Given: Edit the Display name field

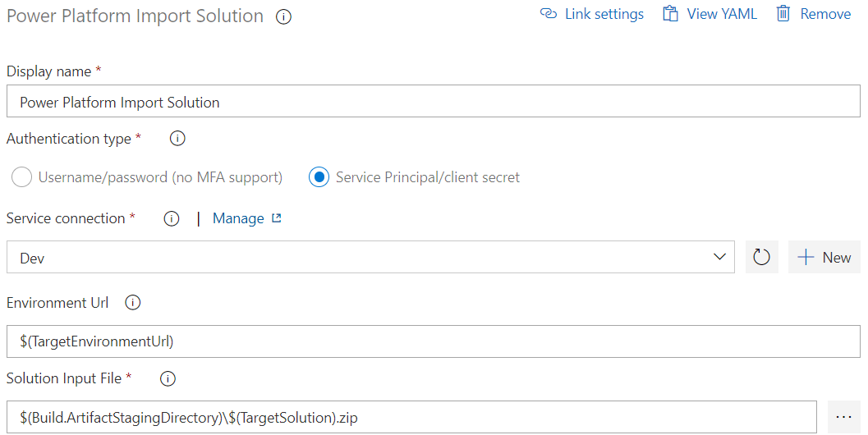Looking at the screenshot, I should pyautogui.click(x=434, y=101).
